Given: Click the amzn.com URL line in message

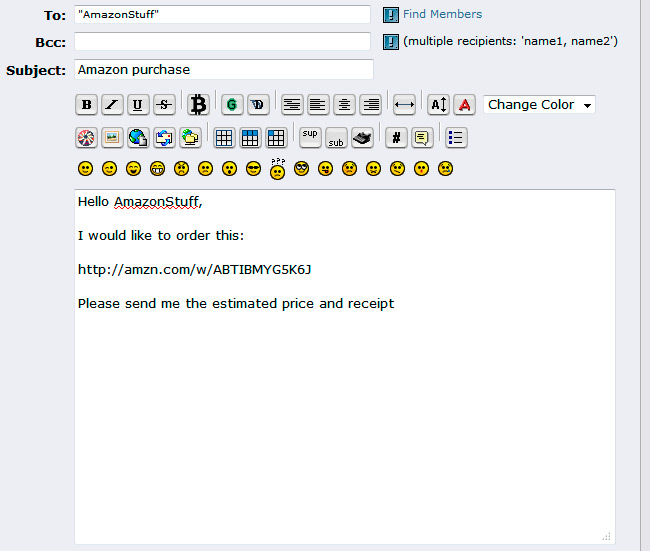Looking at the screenshot, I should tap(194, 269).
